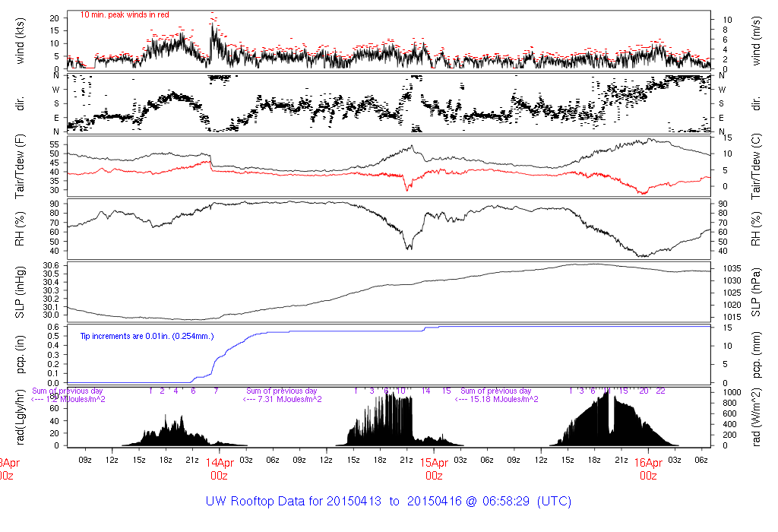Click the 'pcp. (mm)' axis label

(756, 354)
